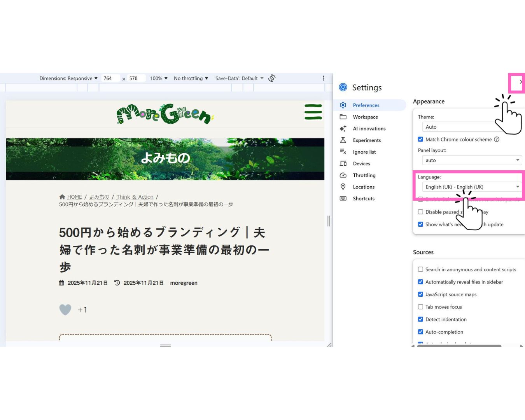
Task: Select Experiments in settings sidebar
Action: [366, 140]
